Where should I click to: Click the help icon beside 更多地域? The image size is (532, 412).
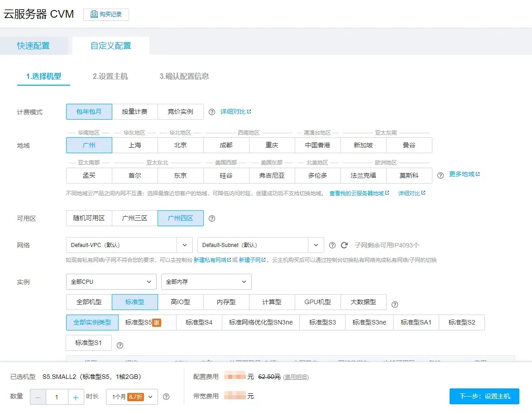click(441, 175)
